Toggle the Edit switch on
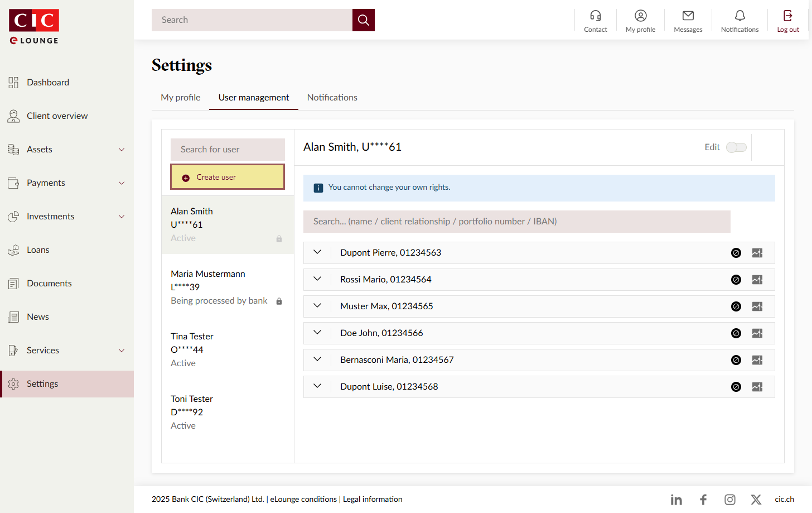This screenshot has height=513, width=812. pyautogui.click(x=736, y=147)
